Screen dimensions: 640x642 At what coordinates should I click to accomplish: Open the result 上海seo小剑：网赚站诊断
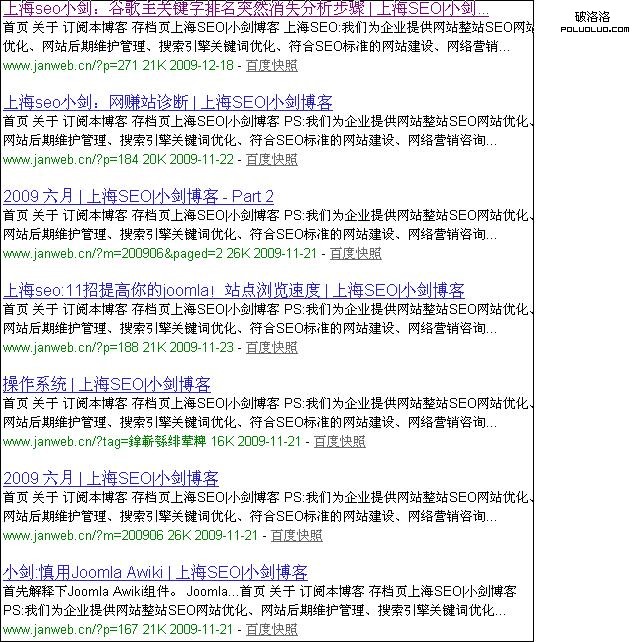(167, 102)
